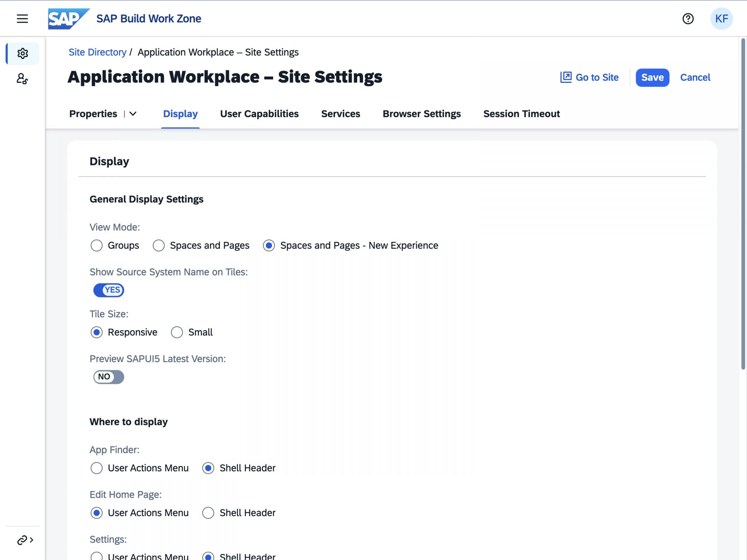Choose Spaces and Pages - New Experience
This screenshot has height=560, width=747.
pos(269,245)
